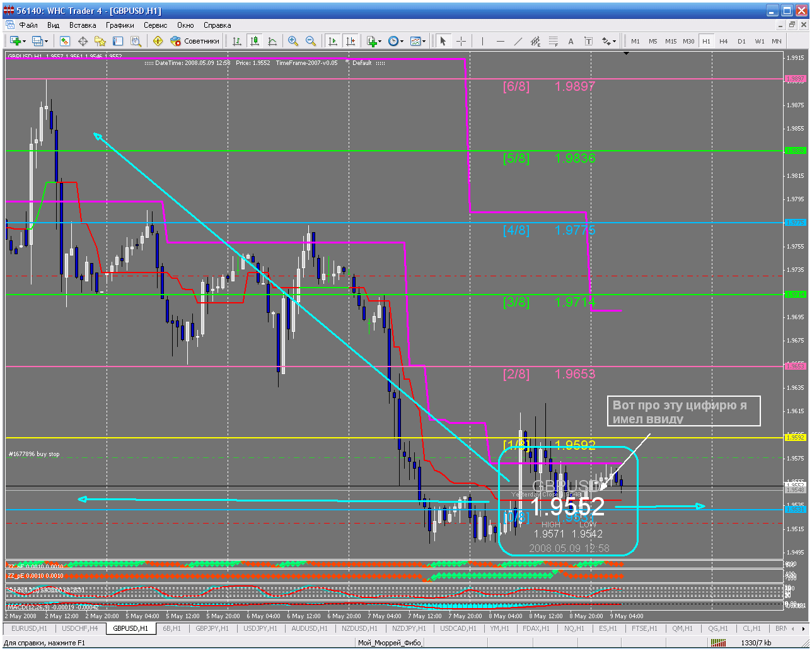Switch to M5 timeframe
This screenshot has height=651, width=812.
653,41
